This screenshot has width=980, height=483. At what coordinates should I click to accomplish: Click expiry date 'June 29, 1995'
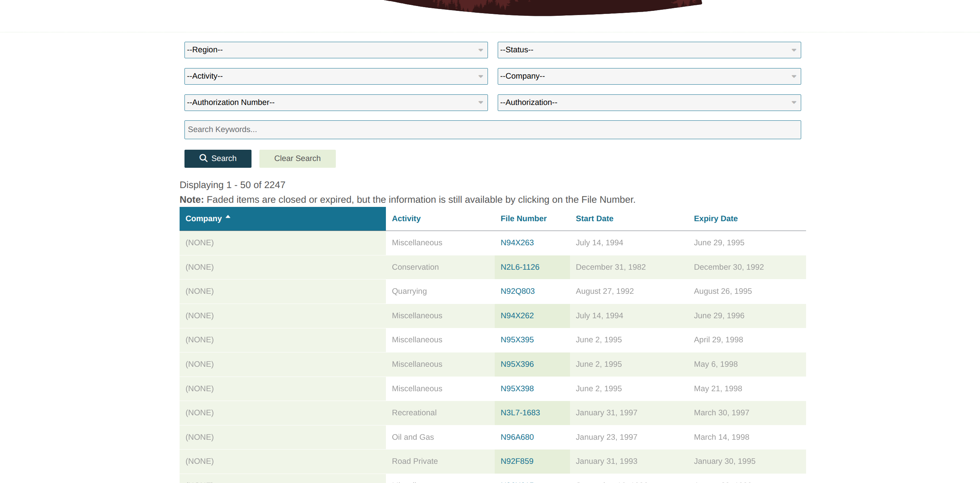719,243
